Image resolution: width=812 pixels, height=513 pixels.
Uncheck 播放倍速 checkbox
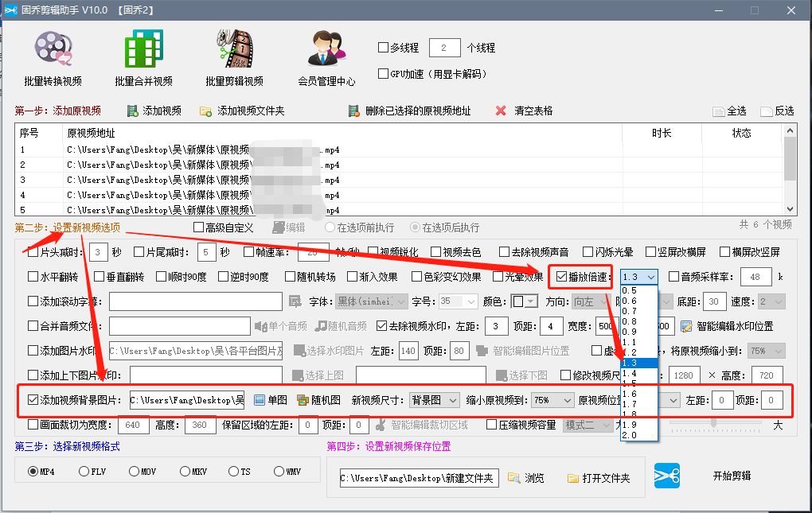(561, 277)
